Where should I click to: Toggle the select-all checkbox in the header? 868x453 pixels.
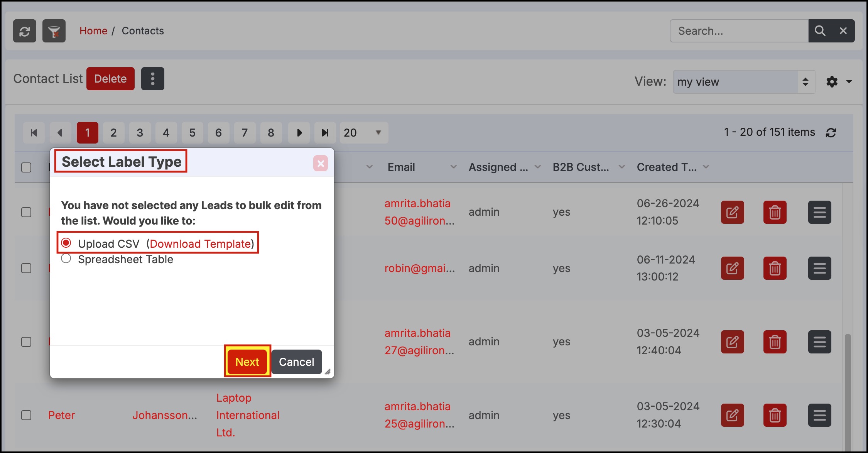[x=26, y=167]
